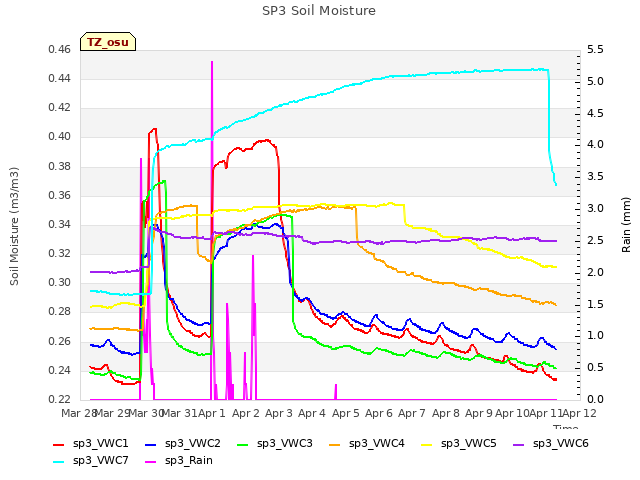640x480 pixels.
Task: Click the Soil Moisture (m3/m3) axis label
Action: pos(14,226)
